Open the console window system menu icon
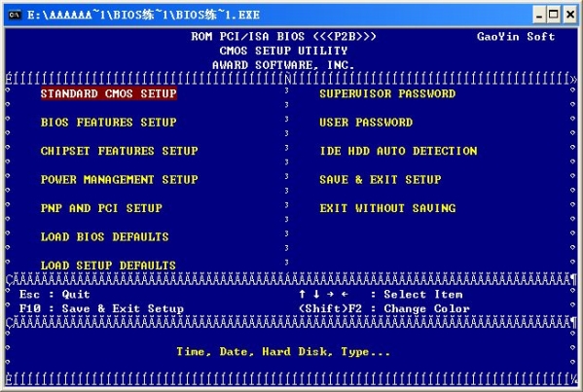 click(x=15, y=15)
